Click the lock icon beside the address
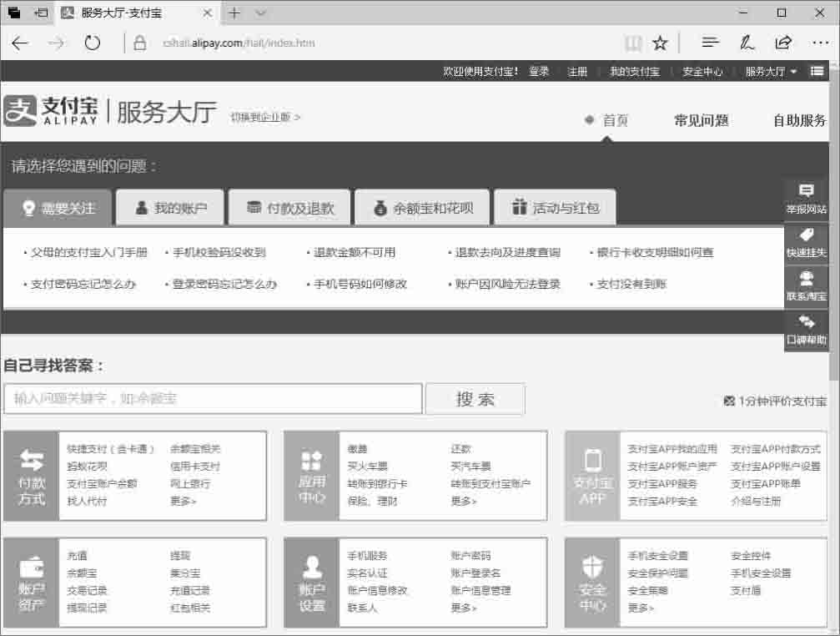The width and height of the screenshot is (840, 636). point(140,43)
